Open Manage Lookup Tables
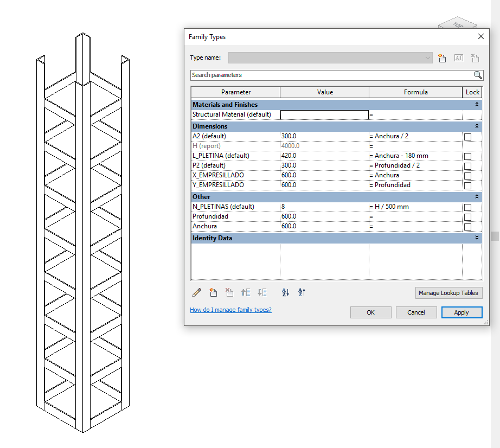 pos(448,293)
